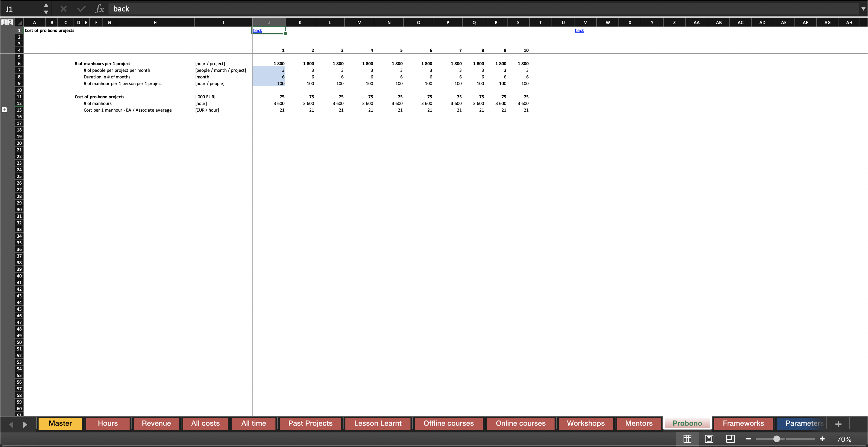Show outline level 2
Viewport: 868px width, 447px height.
(x=10, y=22)
